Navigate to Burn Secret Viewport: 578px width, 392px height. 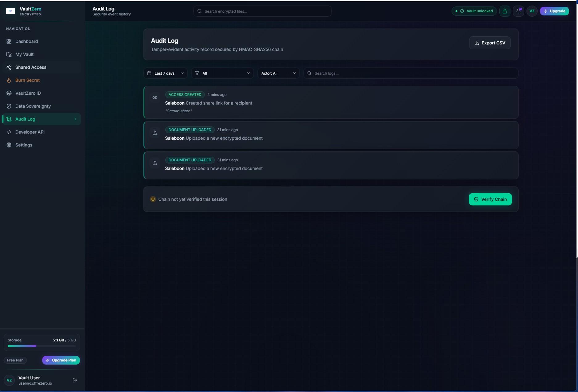27,80
